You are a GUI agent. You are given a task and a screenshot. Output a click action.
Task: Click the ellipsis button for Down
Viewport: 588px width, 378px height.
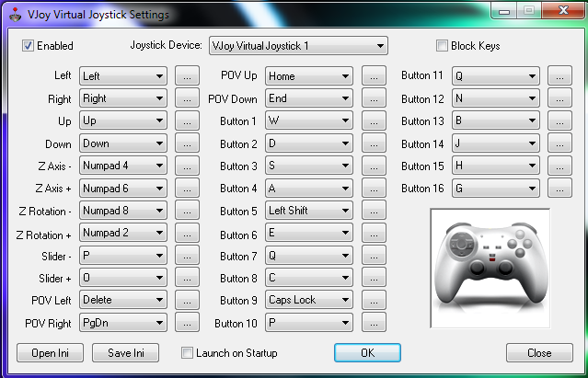tap(187, 143)
